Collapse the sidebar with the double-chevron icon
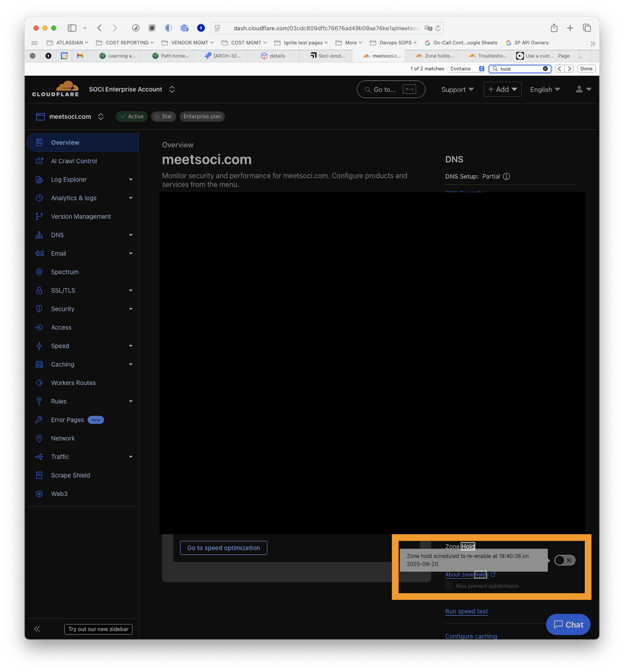624x672 pixels. click(x=37, y=629)
